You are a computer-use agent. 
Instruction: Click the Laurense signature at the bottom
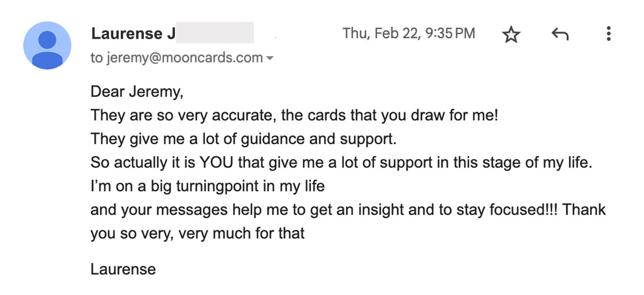(123, 268)
